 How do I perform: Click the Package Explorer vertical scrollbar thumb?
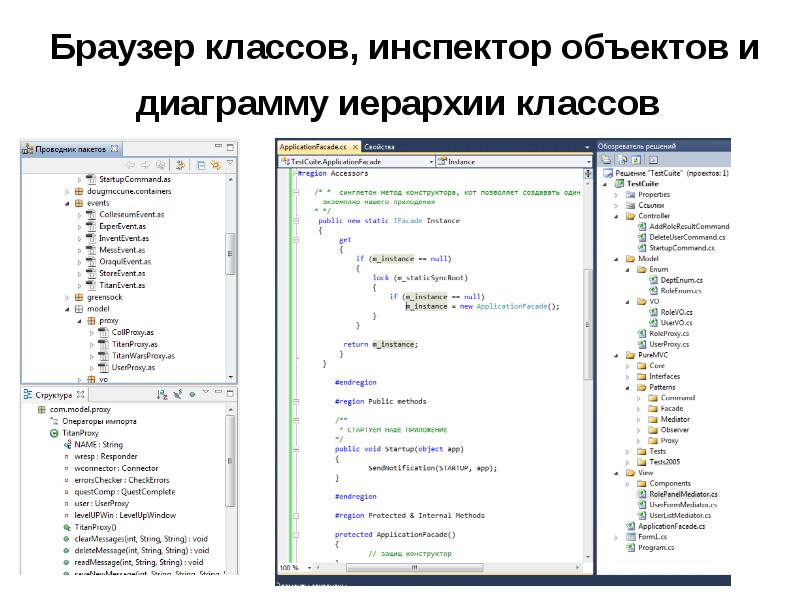coord(230,254)
